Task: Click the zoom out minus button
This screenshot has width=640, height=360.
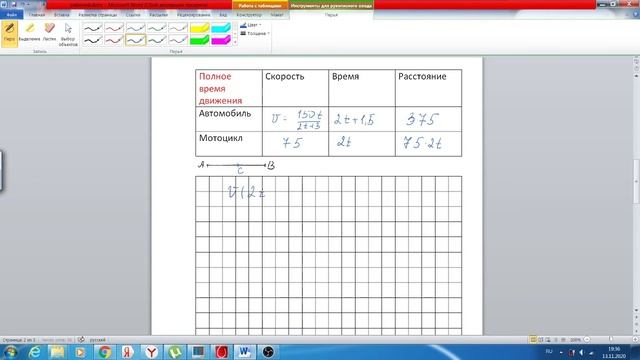Action: pos(587,340)
